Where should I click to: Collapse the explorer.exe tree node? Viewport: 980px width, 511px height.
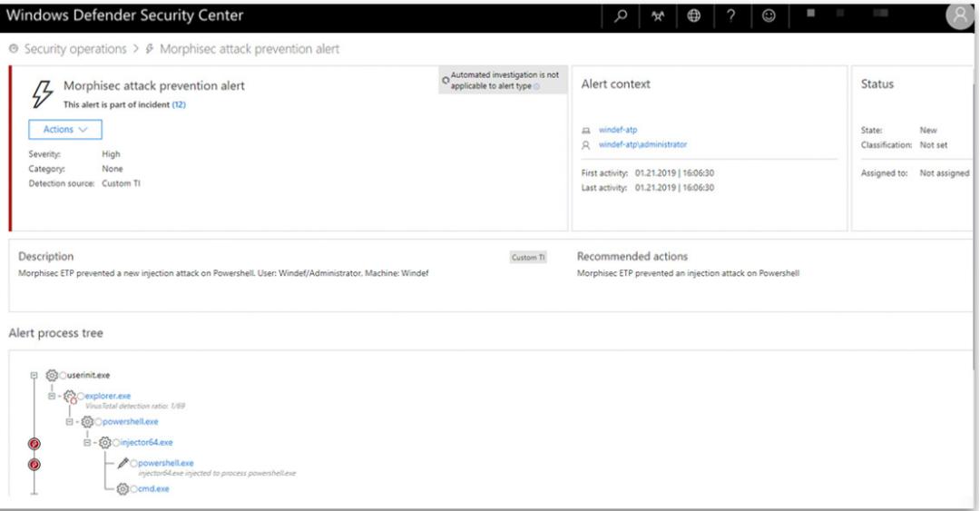[x=52, y=396]
